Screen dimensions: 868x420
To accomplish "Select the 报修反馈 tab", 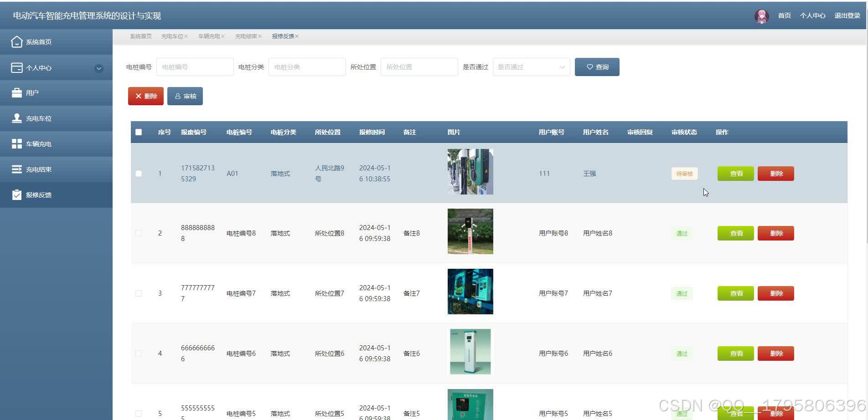I will 283,36.
